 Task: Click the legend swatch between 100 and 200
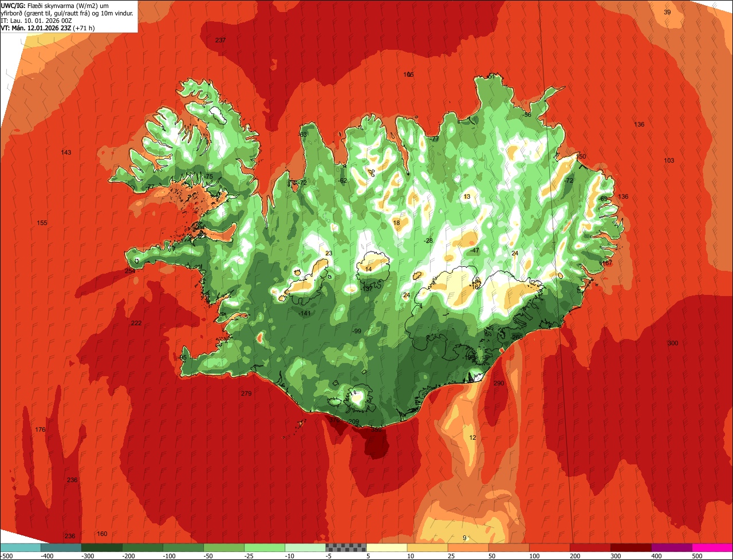pyautogui.click(x=550, y=547)
